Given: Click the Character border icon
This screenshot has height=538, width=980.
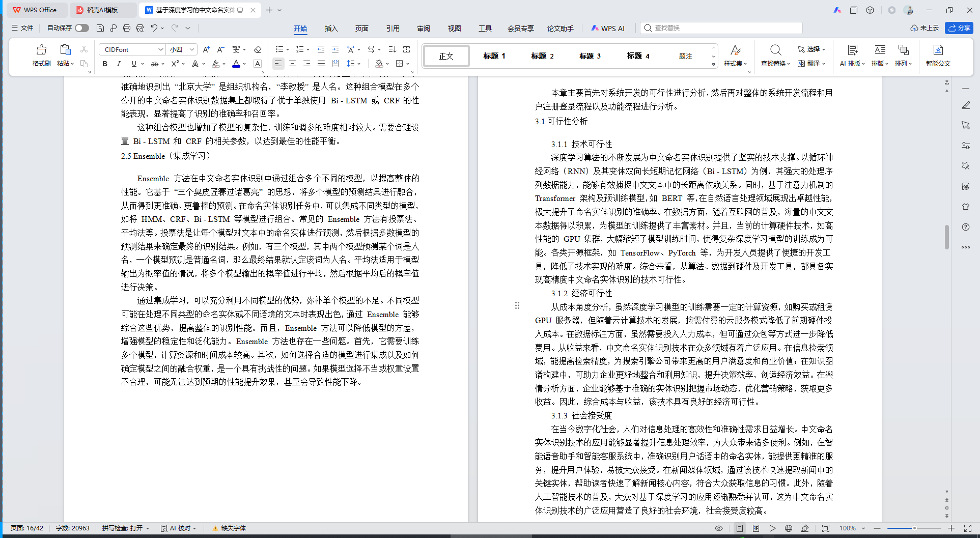Looking at the screenshot, I should click(258, 64).
